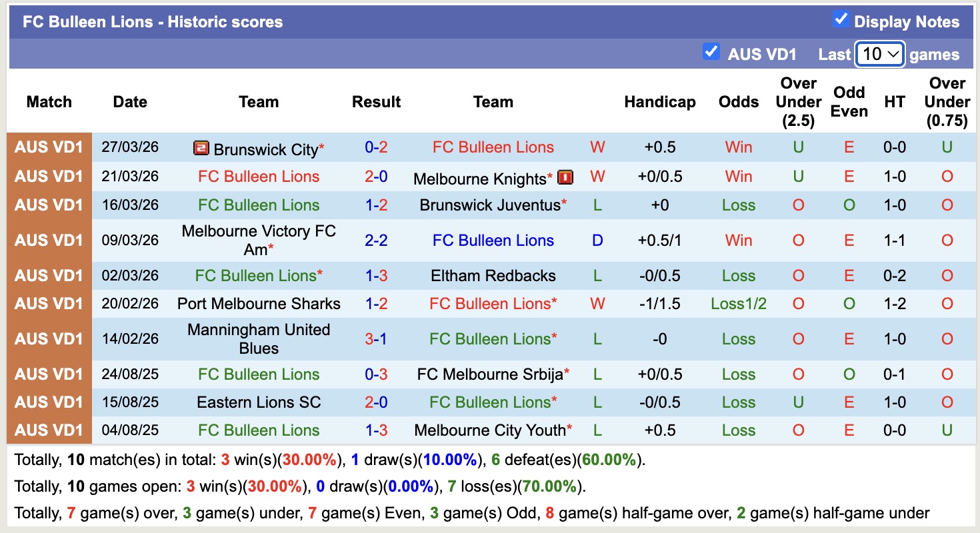The height and width of the screenshot is (533, 980).
Task: Click the Handicap column header
Action: [x=660, y=102]
